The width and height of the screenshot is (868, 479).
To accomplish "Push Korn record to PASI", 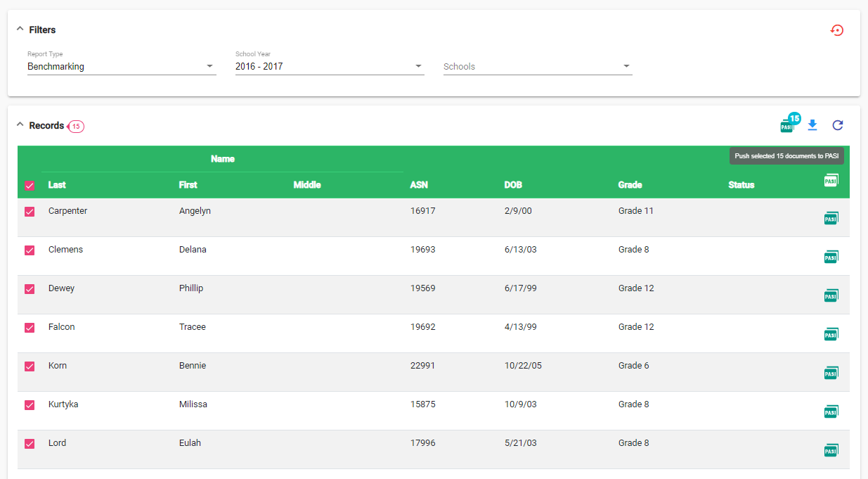I will tap(831, 373).
